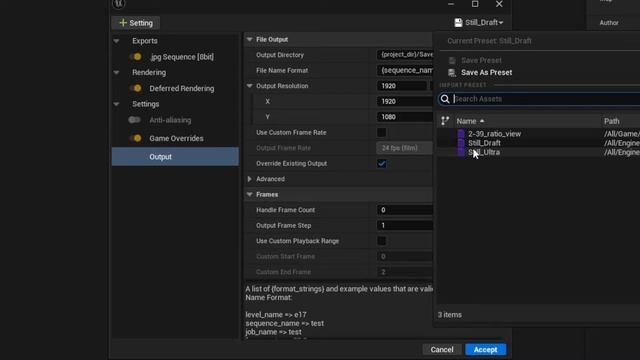Viewport: 640px width, 360px height.
Task: Click the Custom End Frame field
Action: tap(404, 272)
